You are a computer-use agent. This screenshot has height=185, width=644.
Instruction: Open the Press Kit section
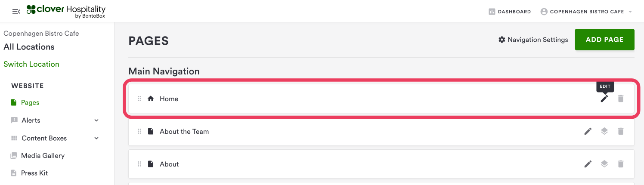click(x=34, y=173)
